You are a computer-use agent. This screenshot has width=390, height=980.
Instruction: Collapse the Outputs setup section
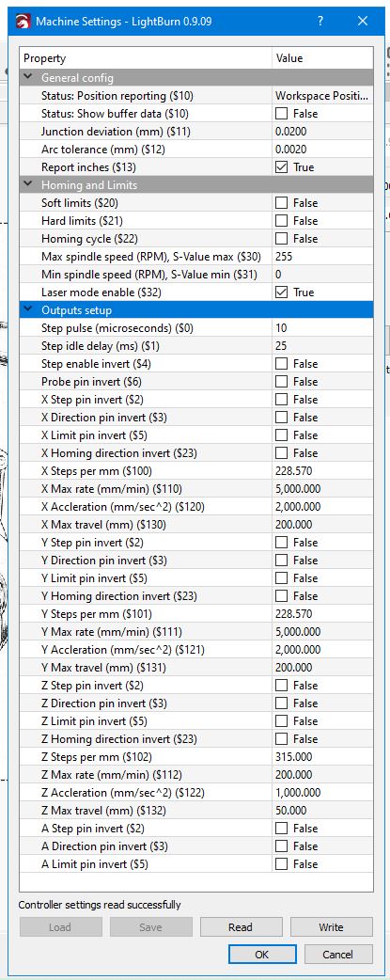pos(28,310)
